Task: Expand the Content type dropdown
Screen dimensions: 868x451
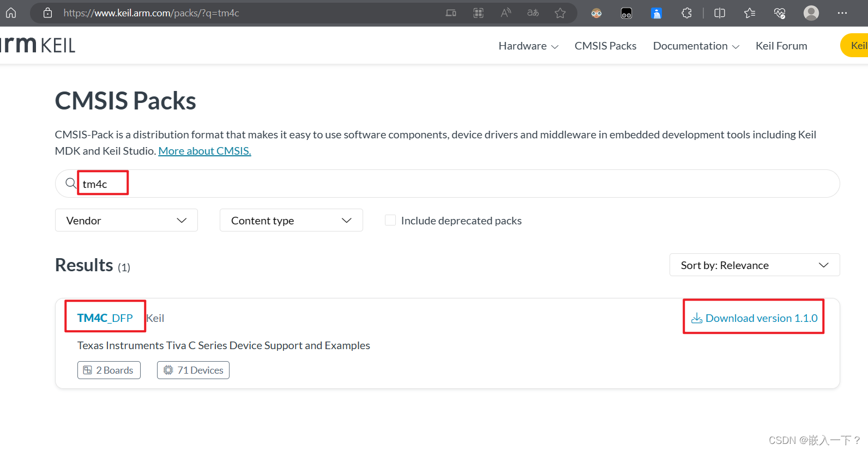Action: coord(291,220)
